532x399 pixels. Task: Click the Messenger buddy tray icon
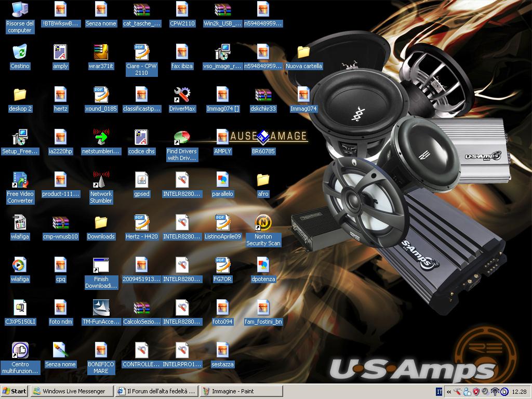pyautogui.click(x=467, y=392)
